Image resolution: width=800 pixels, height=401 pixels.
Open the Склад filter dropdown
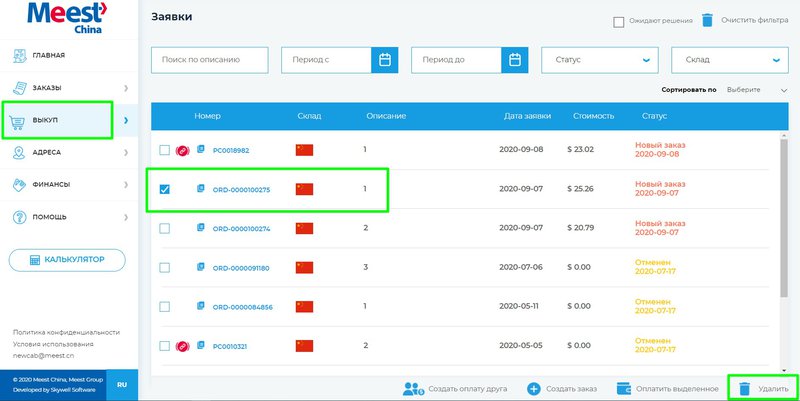[730, 60]
